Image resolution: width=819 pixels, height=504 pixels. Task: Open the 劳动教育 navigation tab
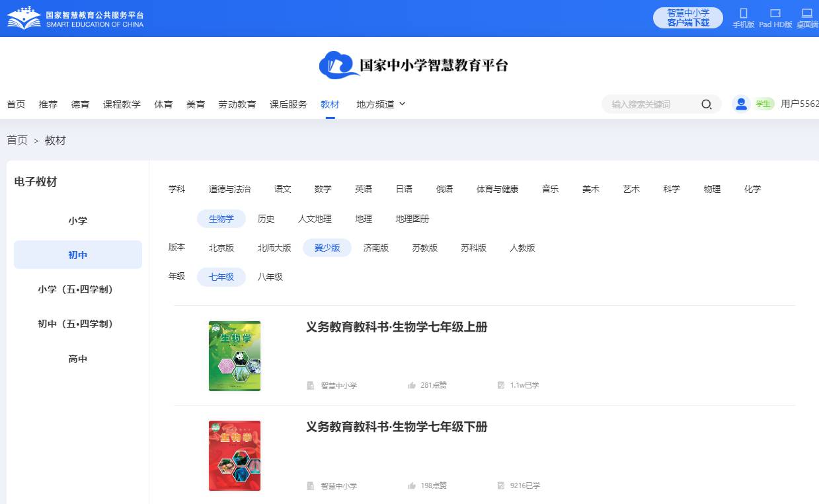tap(237, 104)
